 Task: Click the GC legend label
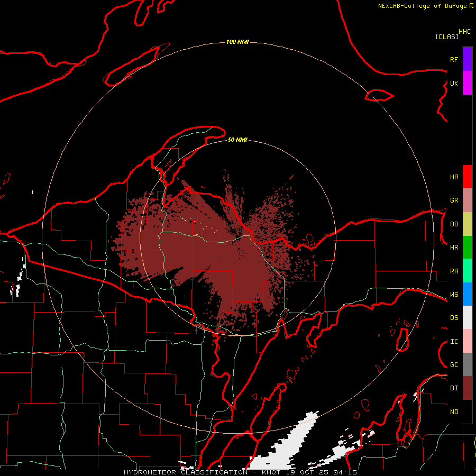point(454,365)
